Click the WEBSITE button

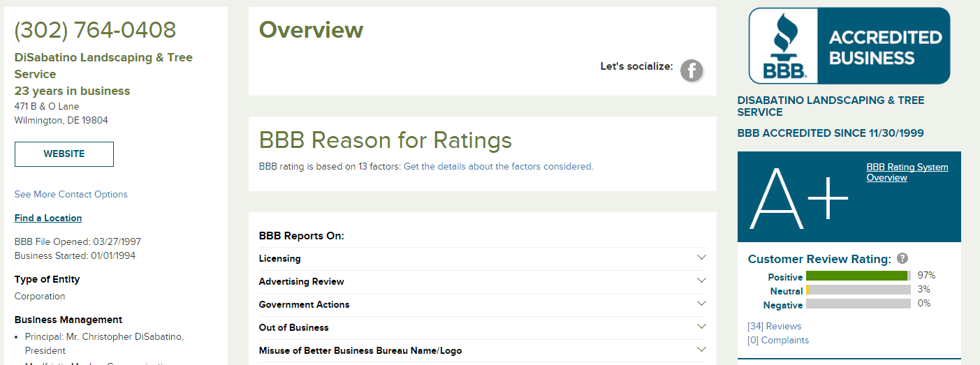[x=64, y=154]
